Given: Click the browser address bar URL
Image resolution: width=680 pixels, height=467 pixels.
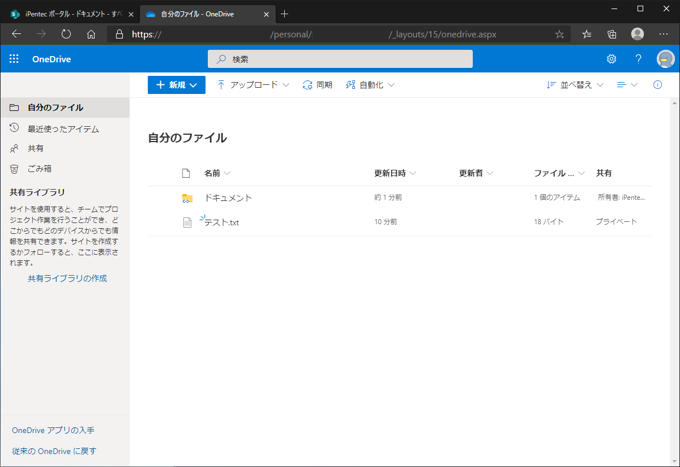Looking at the screenshot, I should [338, 34].
